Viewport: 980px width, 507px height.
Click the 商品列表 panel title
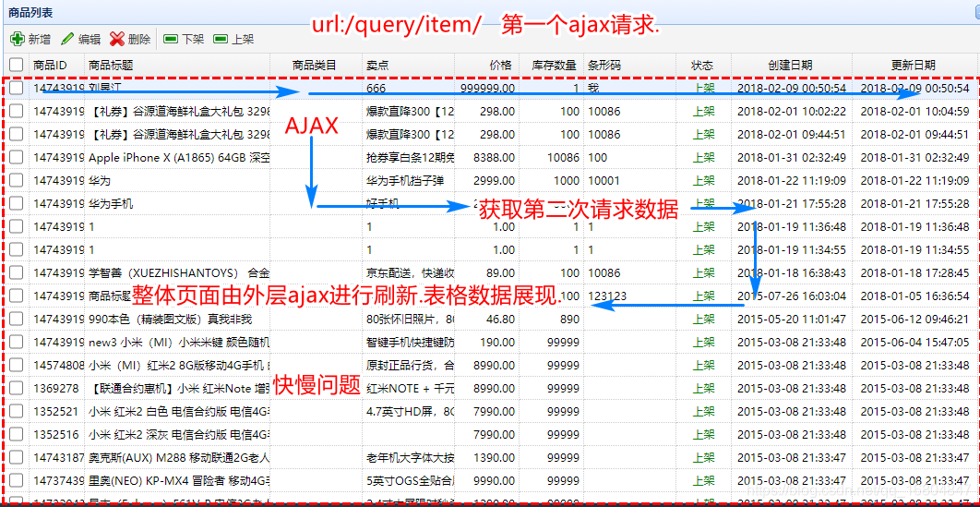(30, 12)
